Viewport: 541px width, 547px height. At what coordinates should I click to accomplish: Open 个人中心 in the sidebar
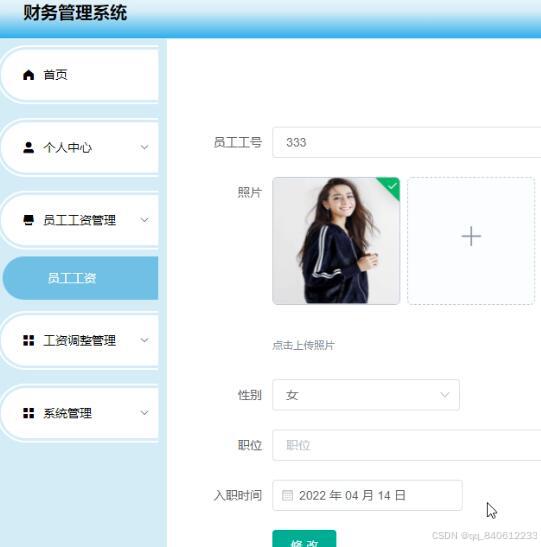click(80, 147)
